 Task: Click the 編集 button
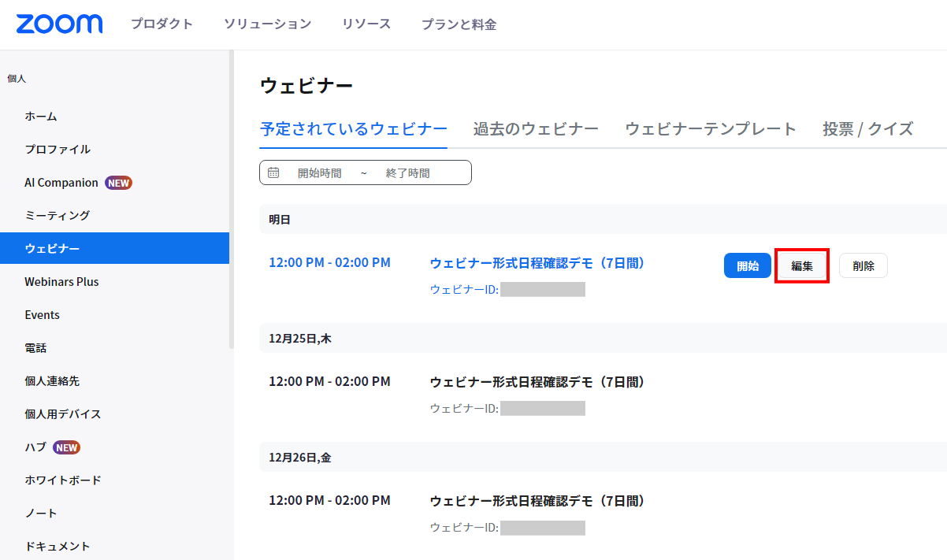click(x=802, y=266)
